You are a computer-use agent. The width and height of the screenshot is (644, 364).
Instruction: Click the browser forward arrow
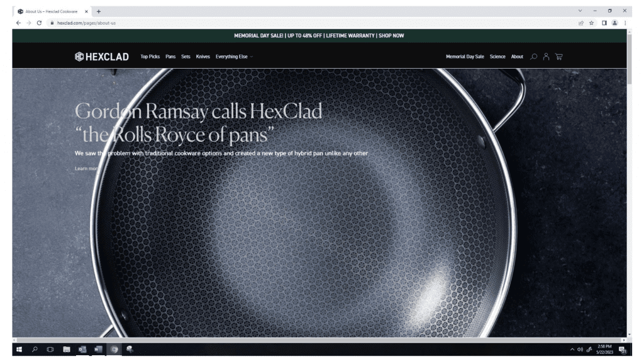coord(29,23)
